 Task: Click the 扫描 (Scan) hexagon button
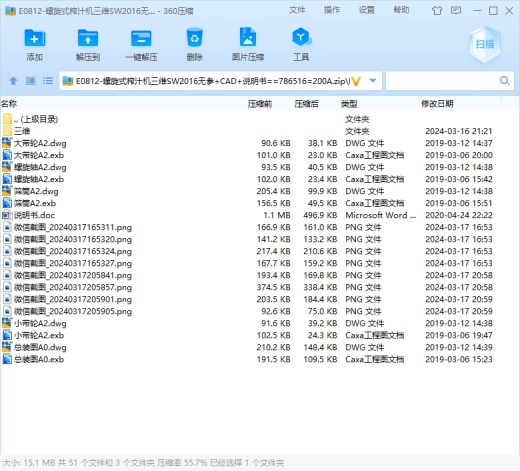485,44
